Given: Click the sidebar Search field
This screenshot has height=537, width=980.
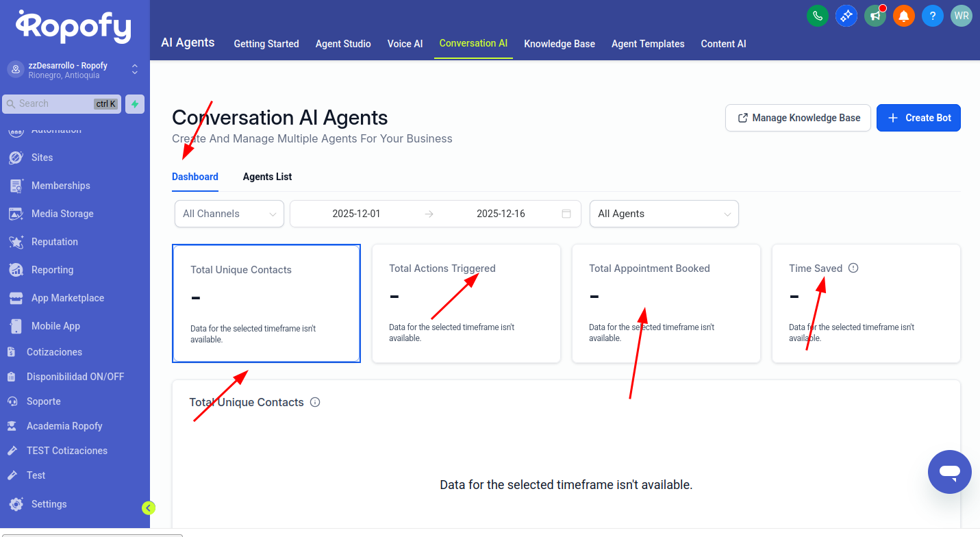Looking at the screenshot, I should [x=55, y=104].
